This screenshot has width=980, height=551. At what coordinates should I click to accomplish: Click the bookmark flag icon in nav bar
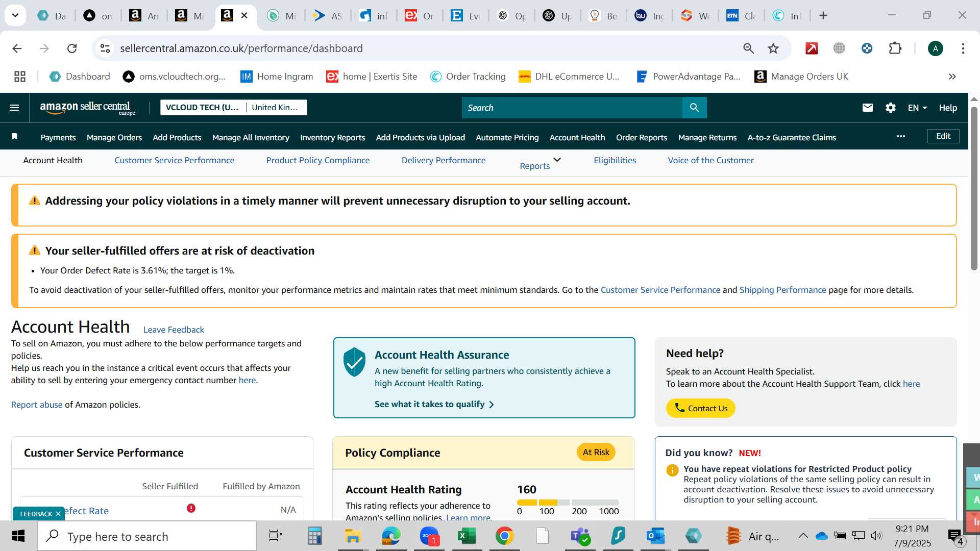[15, 136]
